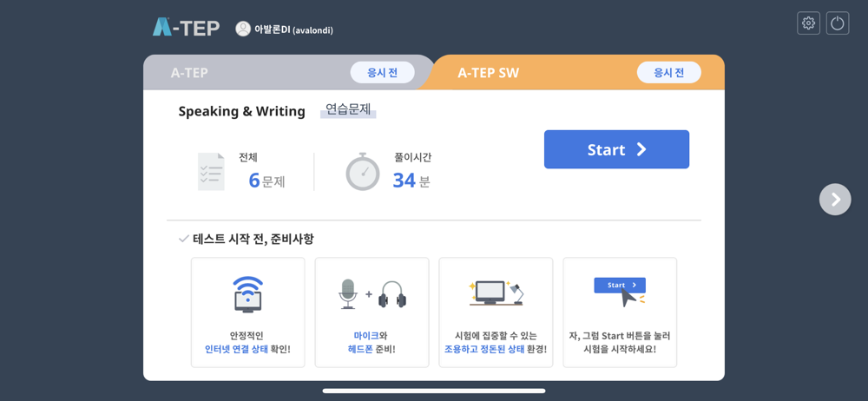Click Start 버튼을 눌러 시험을 시작하세요 text
Screen dimensions: 868x401
coord(620,342)
